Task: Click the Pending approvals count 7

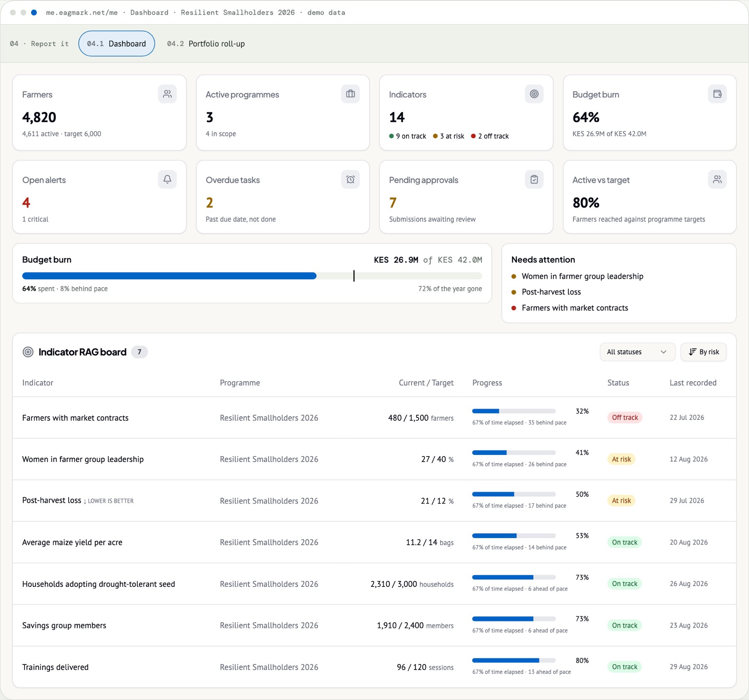Action: 393,203
